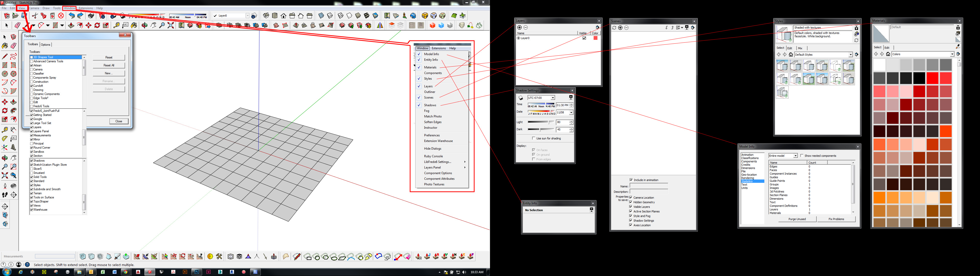Check Camera toolbar in the Toolbars list
The image size is (980, 276).
[32, 69]
